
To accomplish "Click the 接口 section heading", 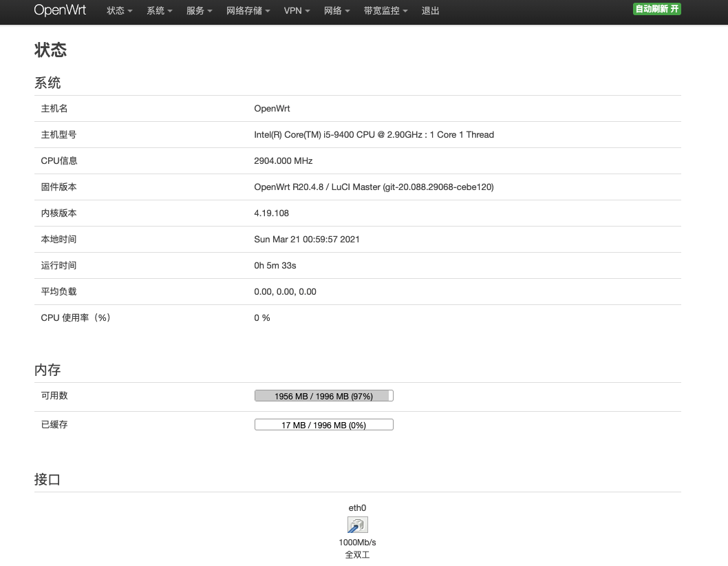I will click(47, 479).
